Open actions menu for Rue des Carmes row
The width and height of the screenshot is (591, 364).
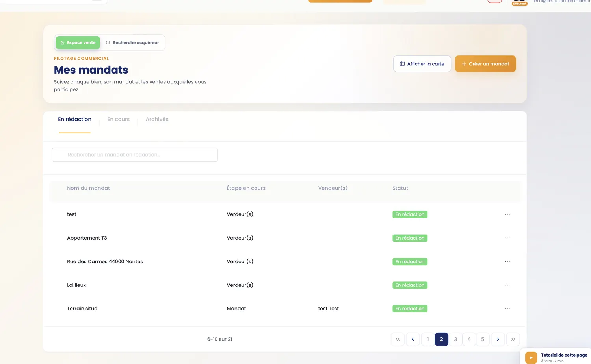coord(507,262)
